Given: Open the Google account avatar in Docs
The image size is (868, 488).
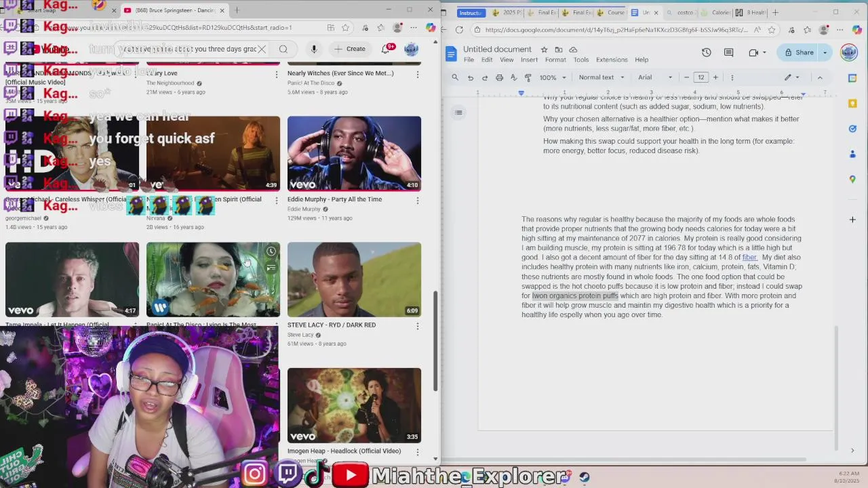Looking at the screenshot, I should [848, 52].
